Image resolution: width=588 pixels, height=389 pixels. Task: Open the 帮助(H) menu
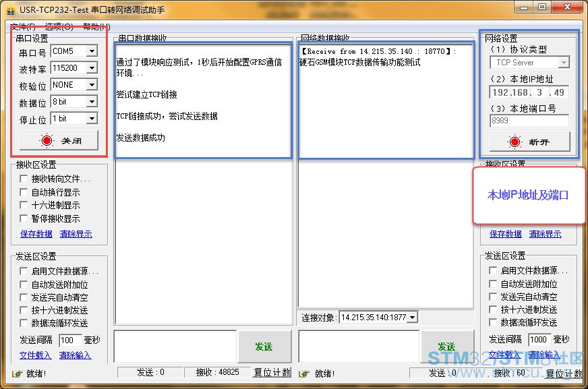tap(96, 26)
